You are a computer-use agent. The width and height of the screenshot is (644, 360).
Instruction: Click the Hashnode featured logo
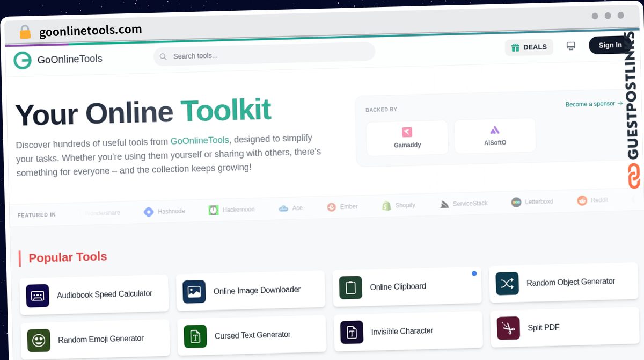pyautogui.click(x=149, y=212)
